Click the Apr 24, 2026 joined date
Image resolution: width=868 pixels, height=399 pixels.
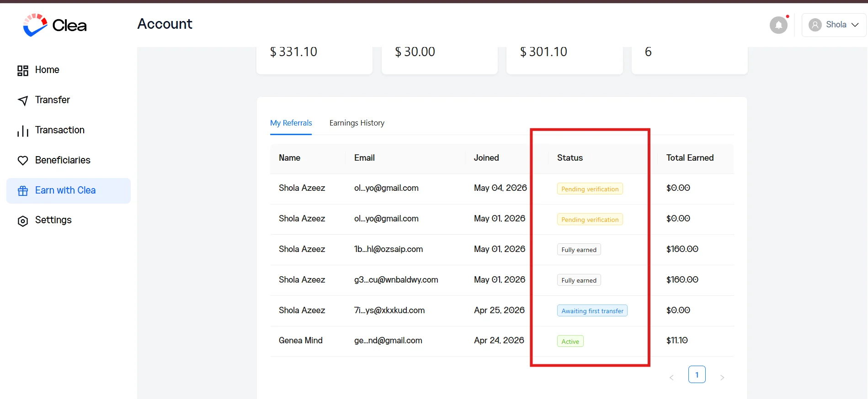click(499, 341)
